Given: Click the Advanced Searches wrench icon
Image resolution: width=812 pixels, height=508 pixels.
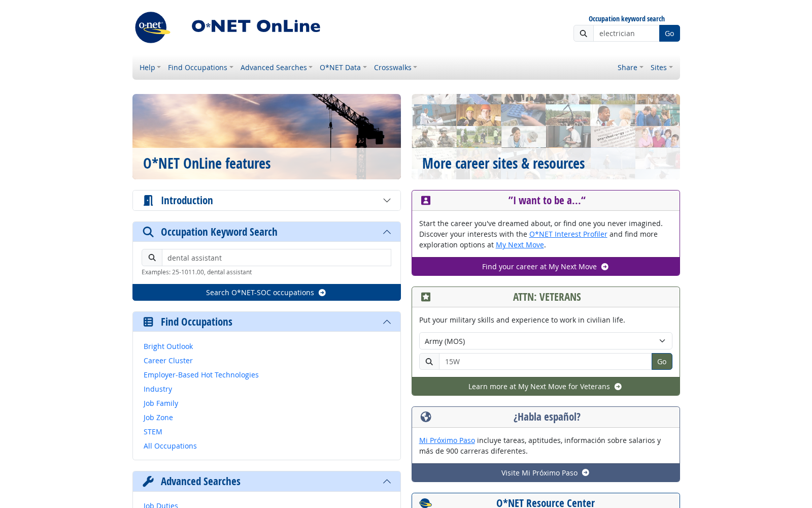Looking at the screenshot, I should 148,482.
